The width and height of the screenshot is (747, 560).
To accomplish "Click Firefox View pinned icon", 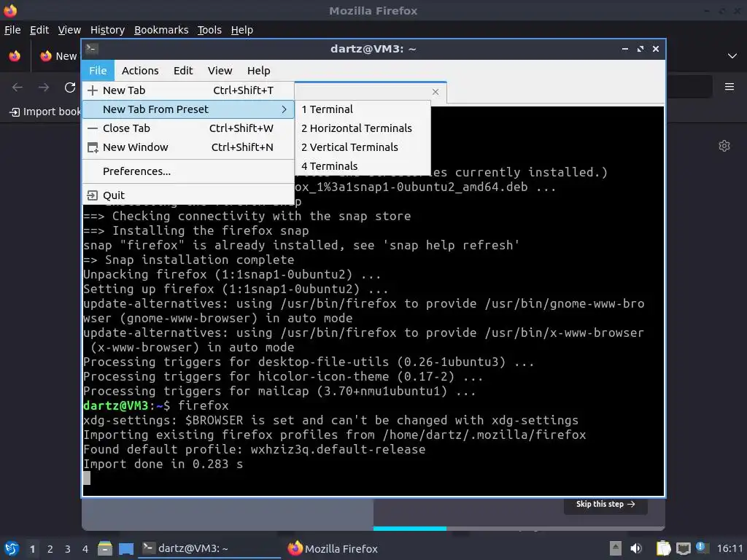I will 15,56.
